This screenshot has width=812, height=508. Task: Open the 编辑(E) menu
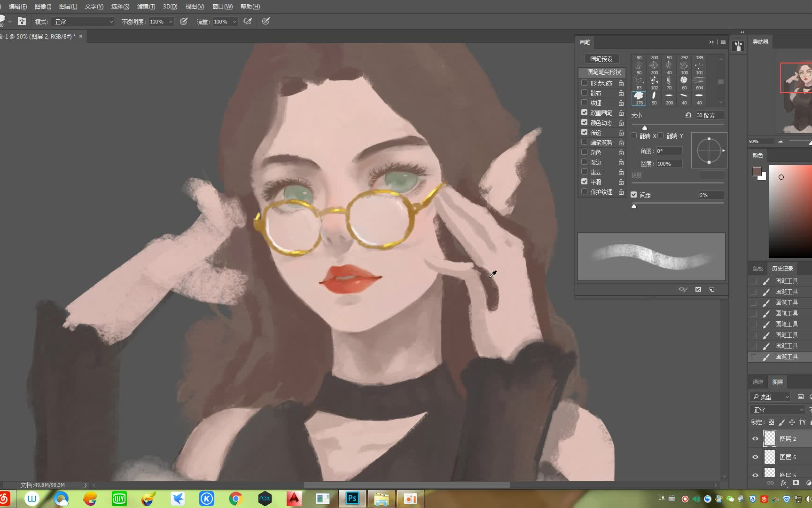pos(18,7)
